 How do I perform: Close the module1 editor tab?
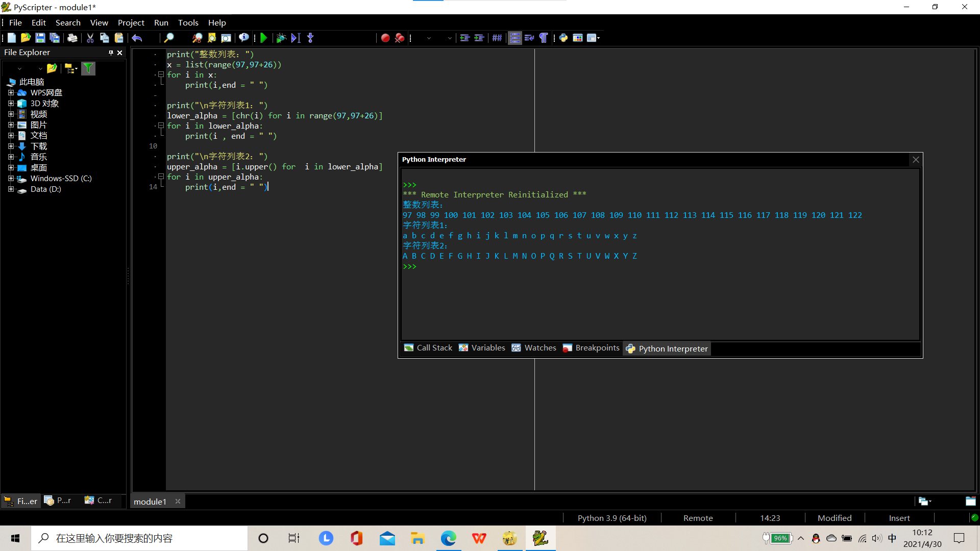(178, 502)
